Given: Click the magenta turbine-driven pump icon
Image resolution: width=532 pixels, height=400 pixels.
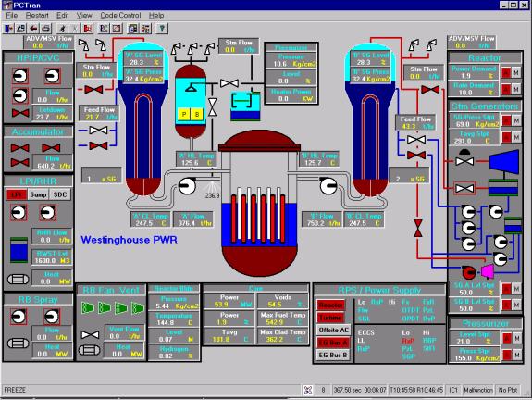Looking at the screenshot, I should (488, 270).
